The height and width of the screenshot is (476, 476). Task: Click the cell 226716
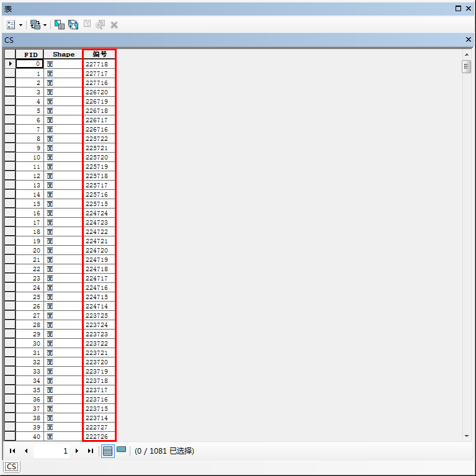99,129
